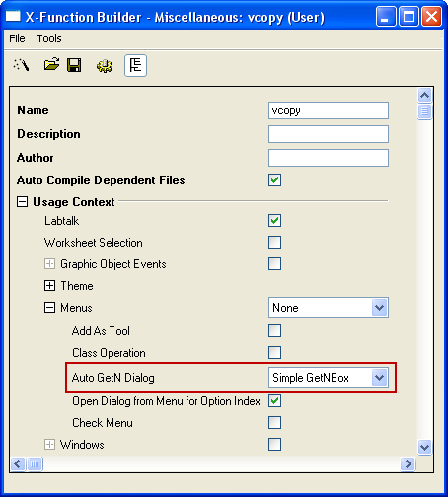Click the vertical scrollbar up arrow
This screenshot has width=448, height=497.
click(425, 96)
